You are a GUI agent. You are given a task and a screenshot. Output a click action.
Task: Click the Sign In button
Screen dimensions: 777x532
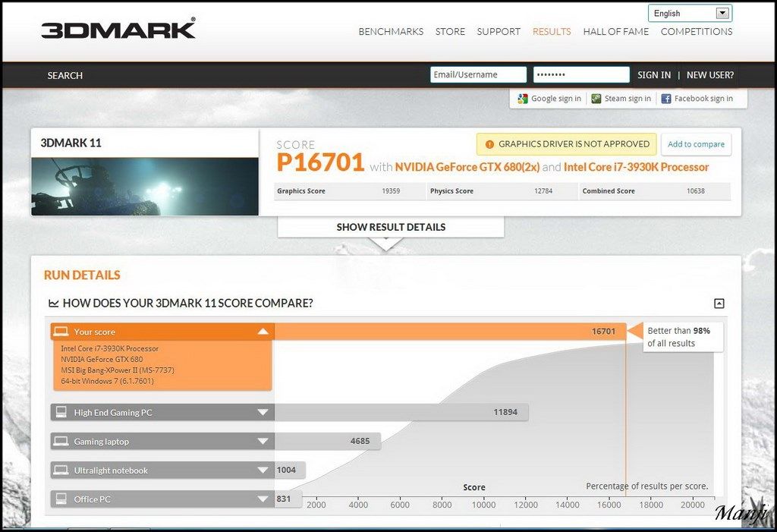click(x=654, y=75)
